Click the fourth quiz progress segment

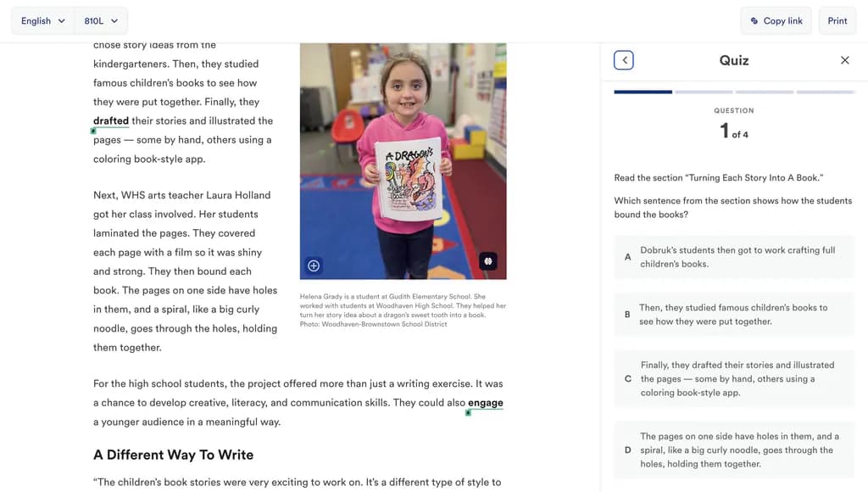coord(826,92)
